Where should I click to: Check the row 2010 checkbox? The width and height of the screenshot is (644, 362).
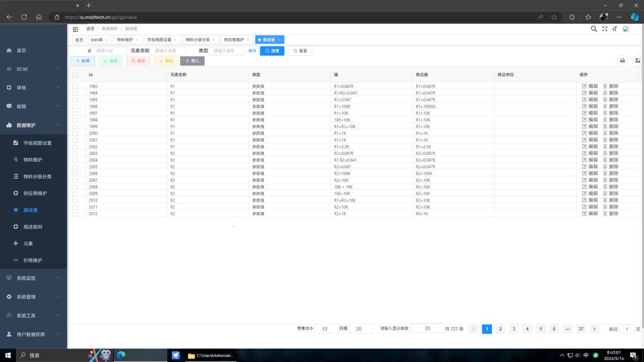coord(75,201)
